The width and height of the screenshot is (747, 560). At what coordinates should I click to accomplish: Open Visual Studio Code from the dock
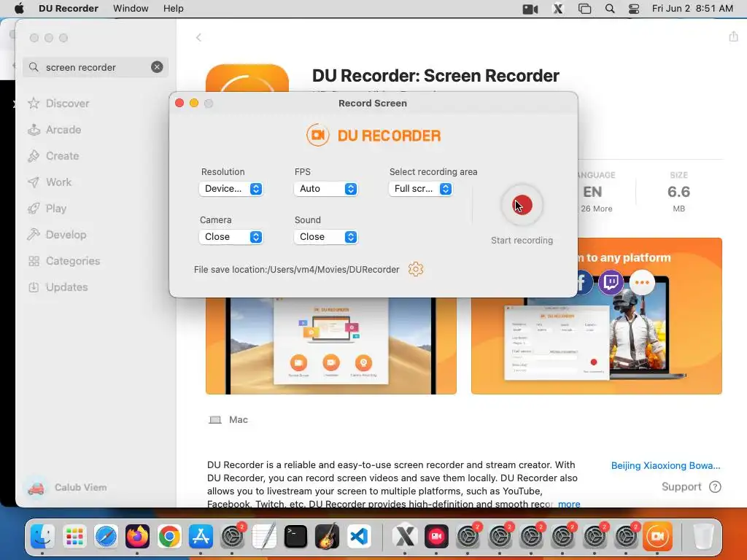pyautogui.click(x=359, y=537)
